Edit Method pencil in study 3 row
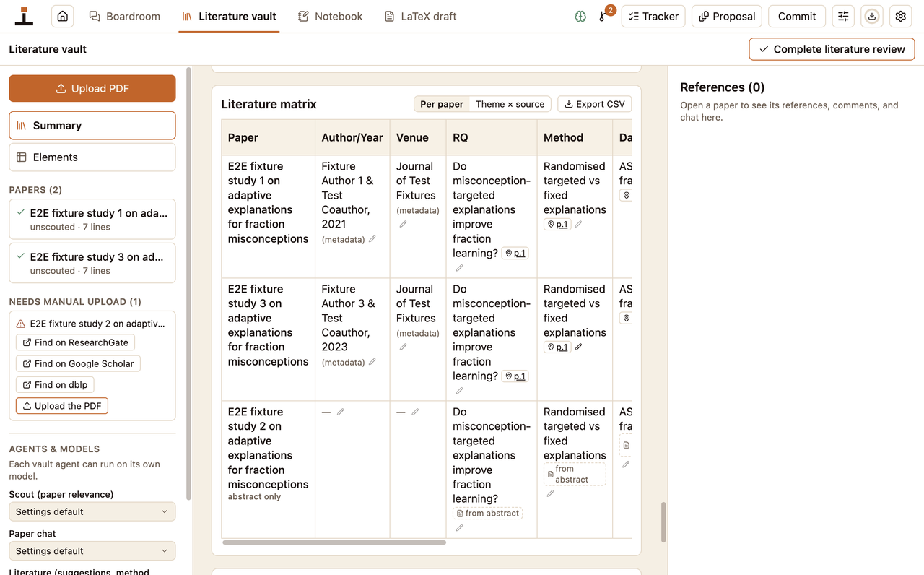Image resolution: width=924 pixels, height=575 pixels. 578,347
